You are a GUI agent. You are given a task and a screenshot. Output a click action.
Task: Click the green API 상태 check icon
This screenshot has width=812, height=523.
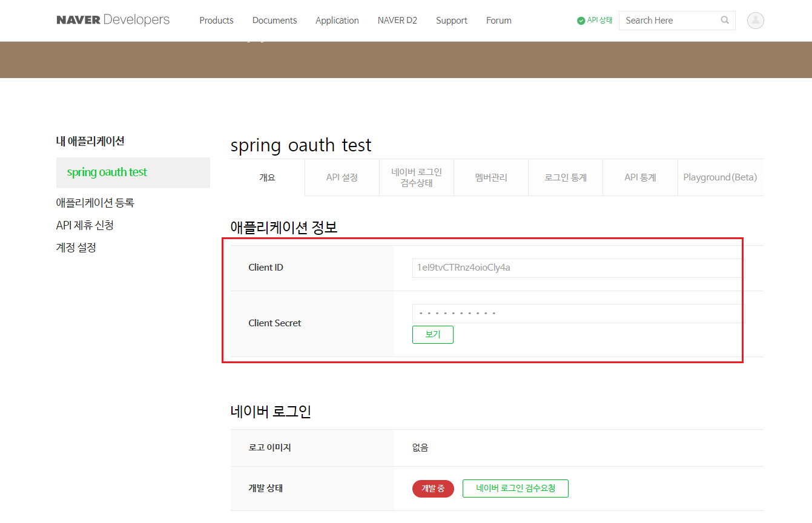tap(581, 21)
